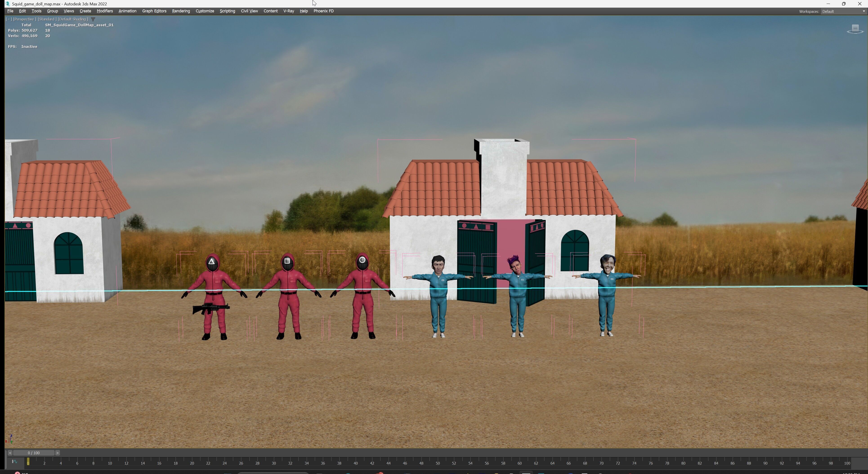868x474 pixels.
Task: Open the Mini Curve Editor icon
Action: [14, 462]
